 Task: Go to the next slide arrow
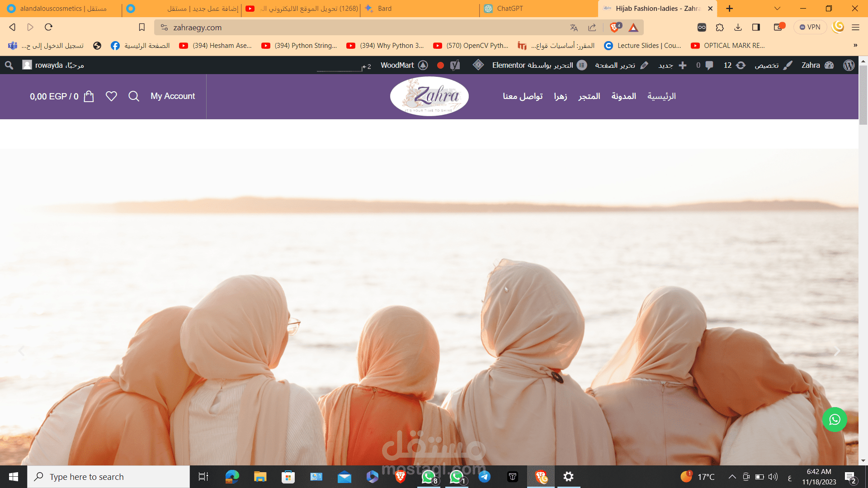click(837, 351)
